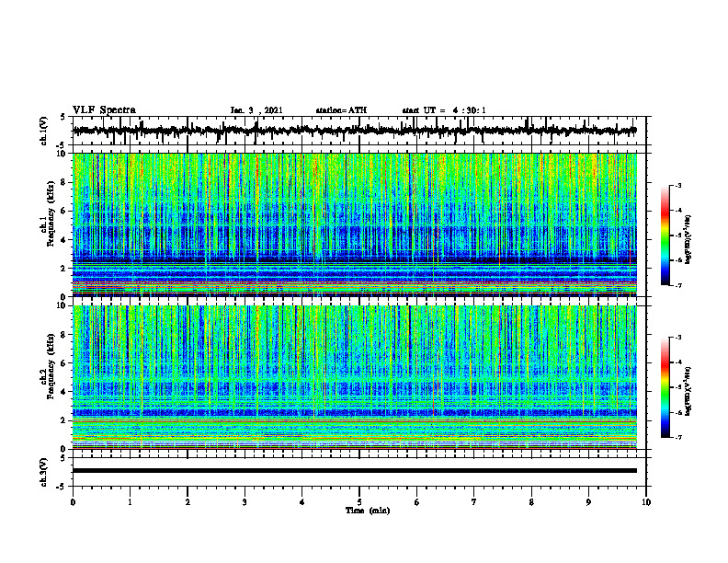Screen dimensions: 728x563
Task: Click time-axis tick label "1"
Action: (x=130, y=502)
